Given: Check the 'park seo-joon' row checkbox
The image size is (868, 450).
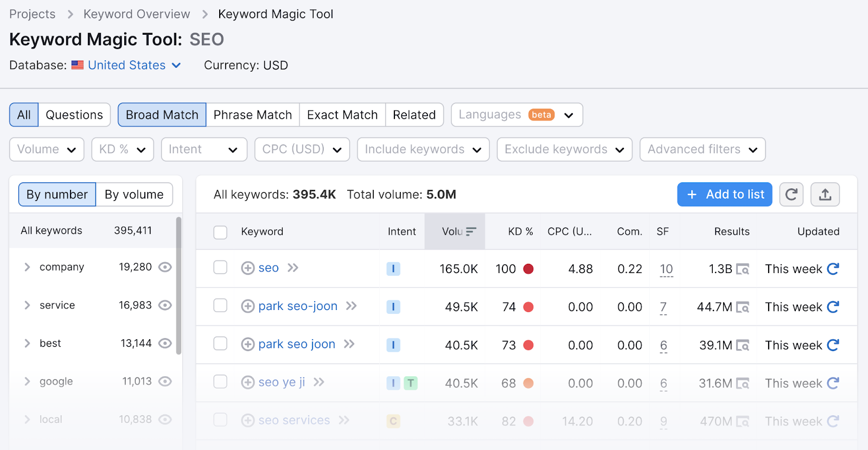Looking at the screenshot, I should tap(220, 305).
